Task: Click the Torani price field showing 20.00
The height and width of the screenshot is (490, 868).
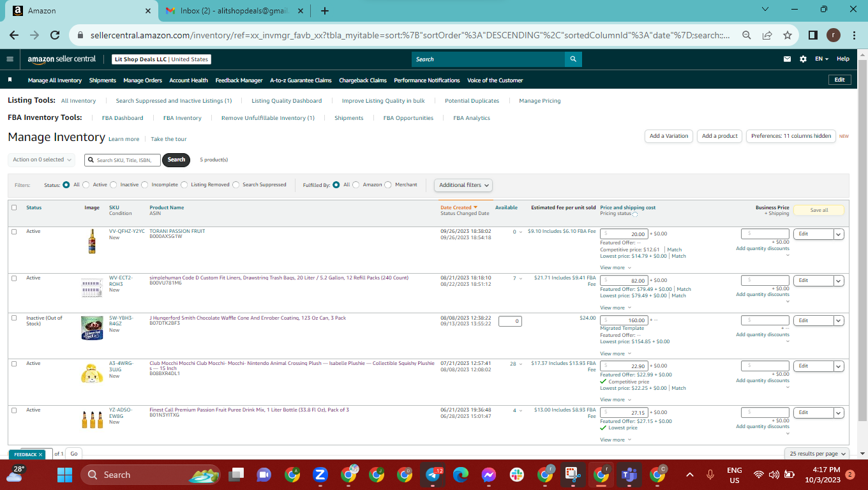Action: point(624,234)
